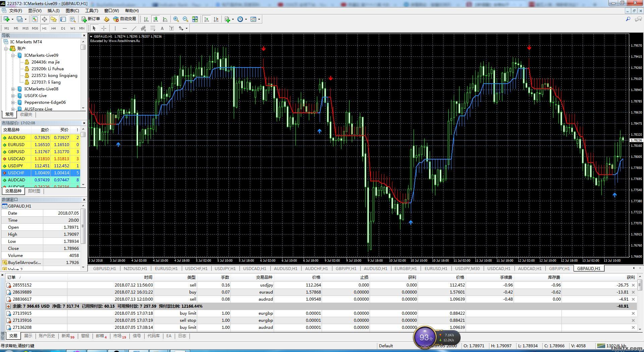Screen dimensions: 644x352
Task: Open the 图表(C) menu
Action: (72, 11)
